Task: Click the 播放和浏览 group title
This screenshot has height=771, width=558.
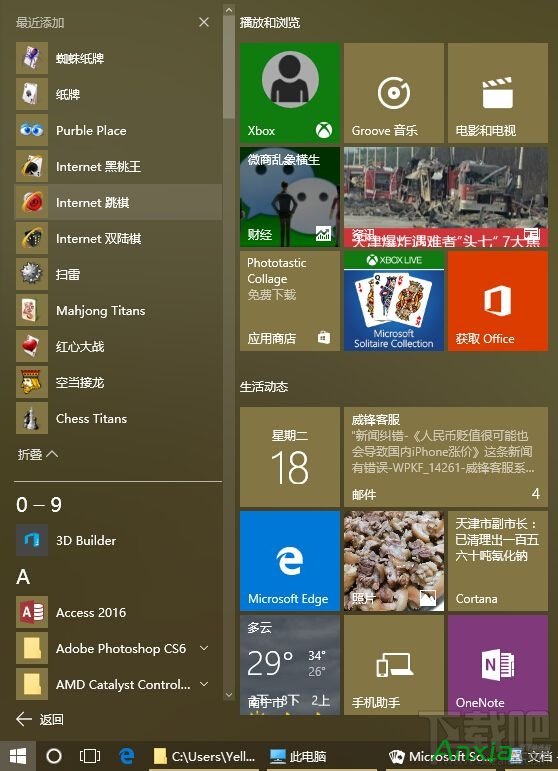Action: click(269, 23)
